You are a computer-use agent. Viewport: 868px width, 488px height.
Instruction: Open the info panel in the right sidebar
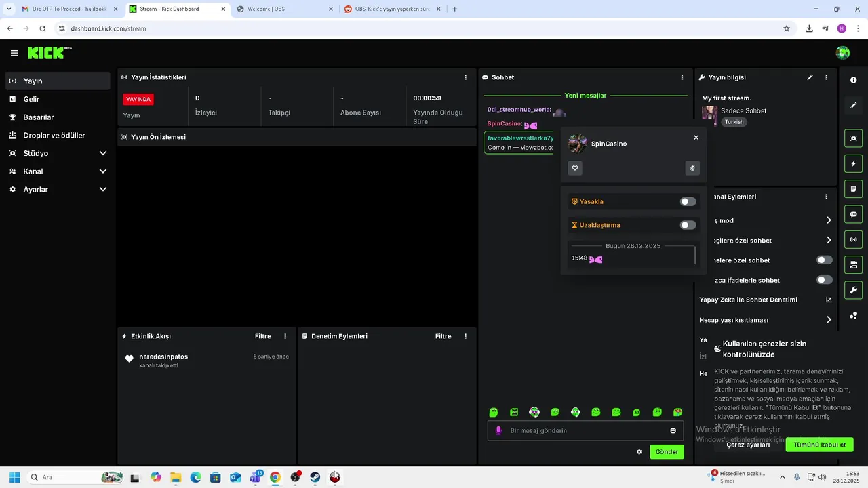pyautogui.click(x=854, y=80)
